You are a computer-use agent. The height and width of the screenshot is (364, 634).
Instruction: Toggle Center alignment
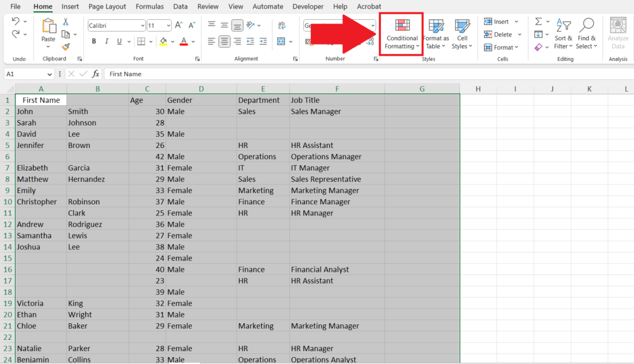(224, 41)
